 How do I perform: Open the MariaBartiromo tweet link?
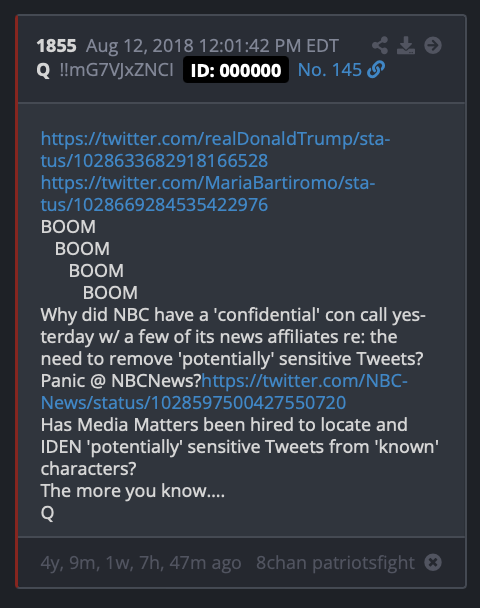(208, 193)
